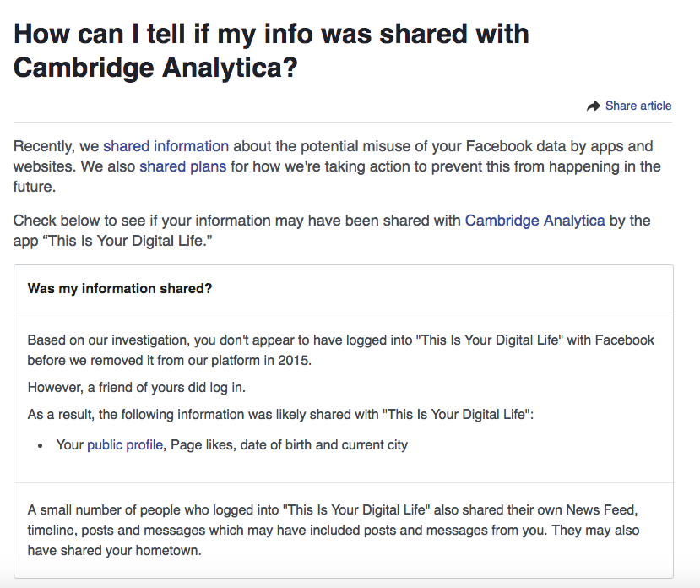Screen dimensions: 700x588
Task: Click the main page heading about Cambridge Analytica
Action: [x=271, y=51]
